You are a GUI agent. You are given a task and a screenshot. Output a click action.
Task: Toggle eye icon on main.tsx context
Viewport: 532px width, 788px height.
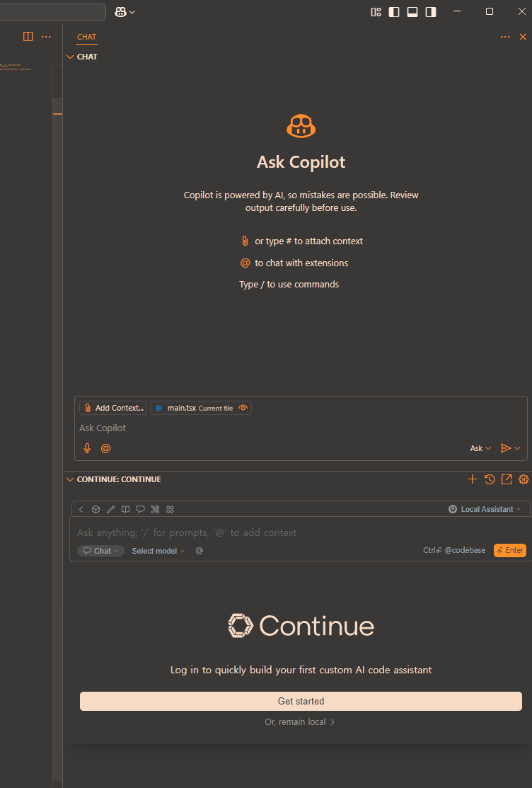[243, 408]
